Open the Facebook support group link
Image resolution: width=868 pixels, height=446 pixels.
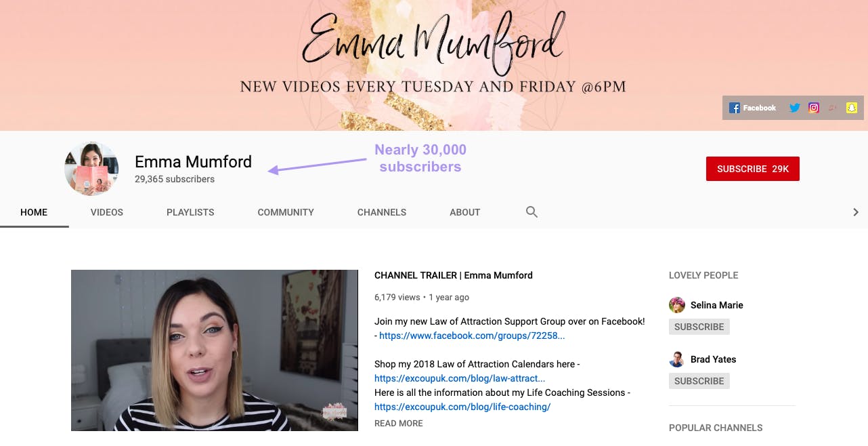click(x=472, y=336)
